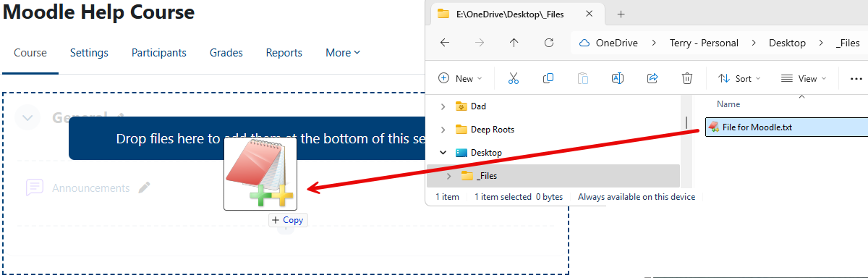868x278 pixels.
Task: Expand the _Files folder in the tree
Action: (448, 176)
